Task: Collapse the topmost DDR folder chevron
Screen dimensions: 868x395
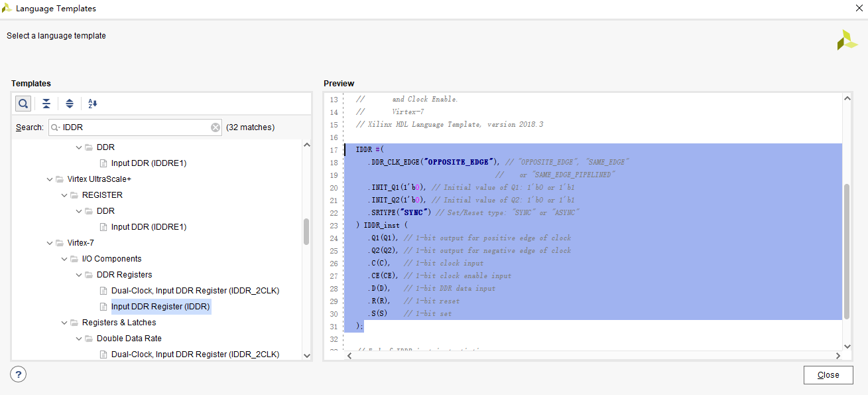Action: tap(79, 147)
